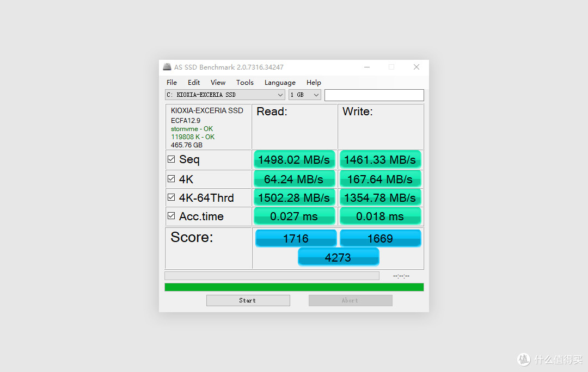Click the Abort button
This screenshot has height=372, width=588.
(x=350, y=300)
